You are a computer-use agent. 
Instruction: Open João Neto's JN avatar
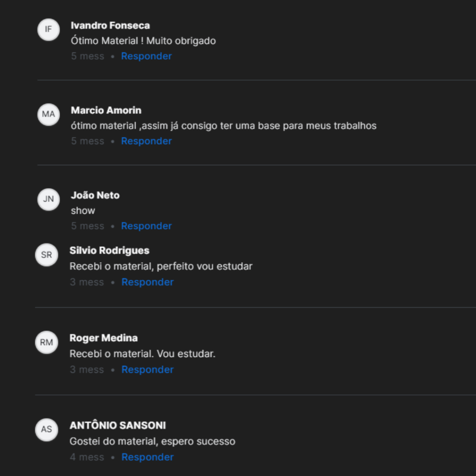(48, 199)
